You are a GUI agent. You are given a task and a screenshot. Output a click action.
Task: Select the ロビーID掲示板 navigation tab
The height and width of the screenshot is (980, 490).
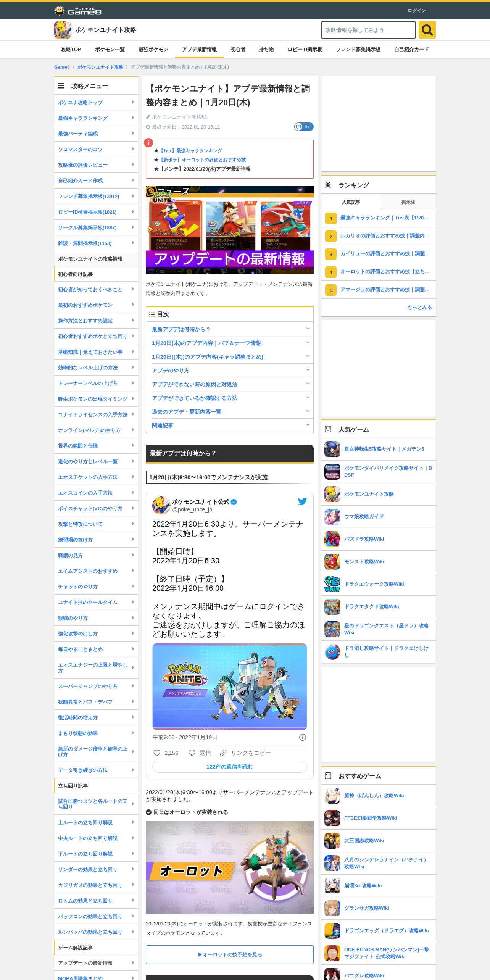point(305,50)
